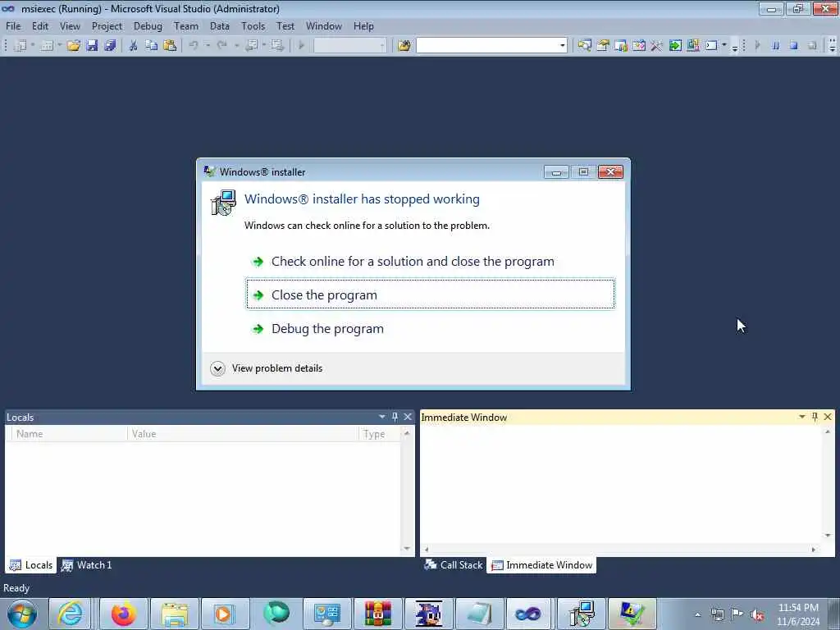
Task: Click the Redo arrow icon
Action: [221, 46]
